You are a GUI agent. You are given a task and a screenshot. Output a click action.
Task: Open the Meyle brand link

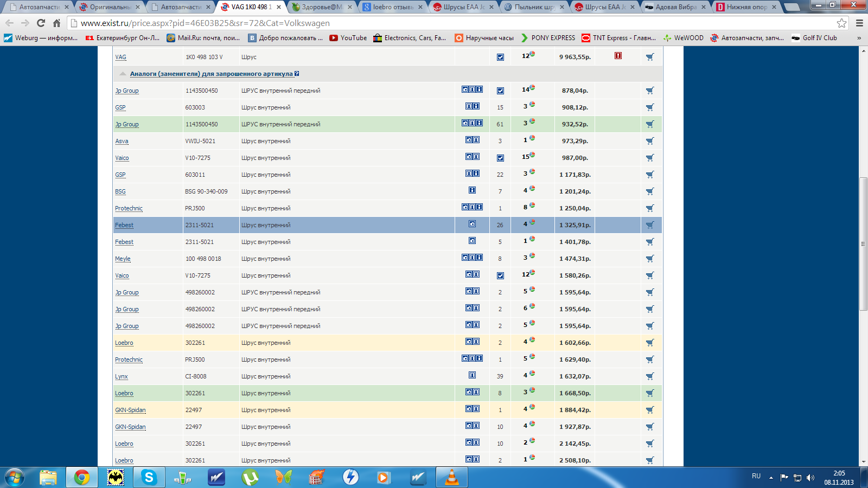pyautogui.click(x=123, y=259)
